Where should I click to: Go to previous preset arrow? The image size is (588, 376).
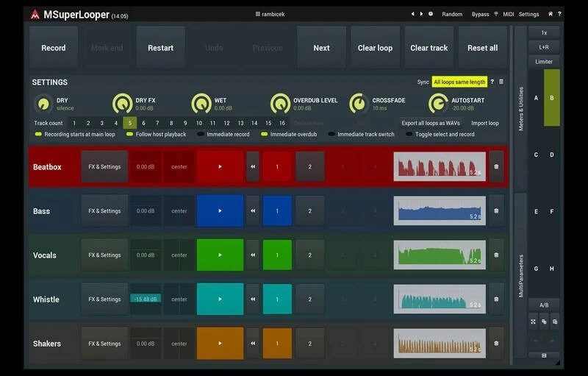412,14
